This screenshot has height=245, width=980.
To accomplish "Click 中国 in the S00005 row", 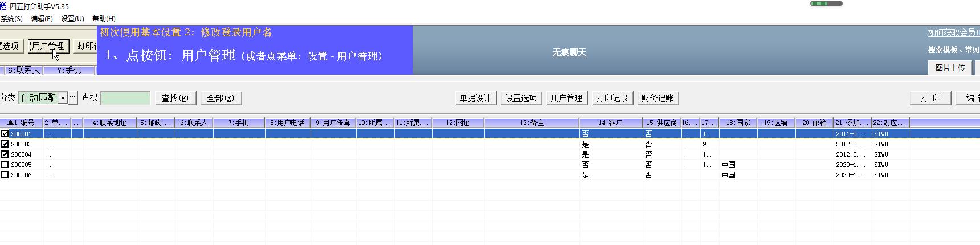I will (729, 165).
